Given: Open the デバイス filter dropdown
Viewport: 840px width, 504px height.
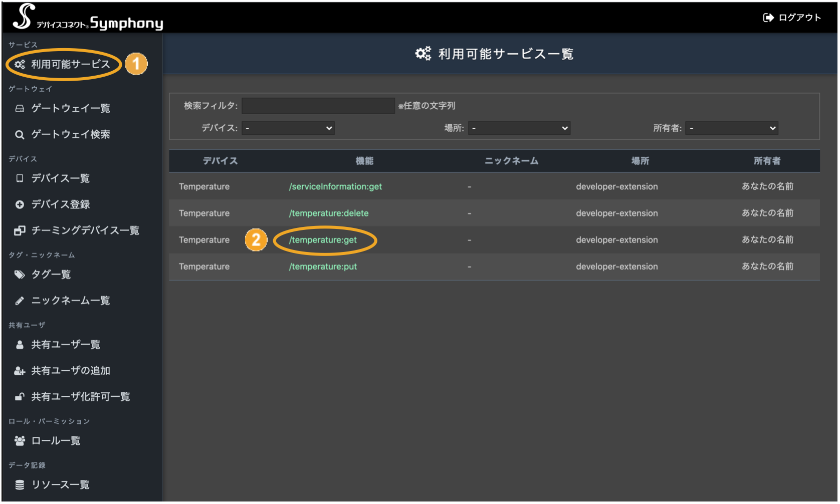Looking at the screenshot, I should 288,128.
